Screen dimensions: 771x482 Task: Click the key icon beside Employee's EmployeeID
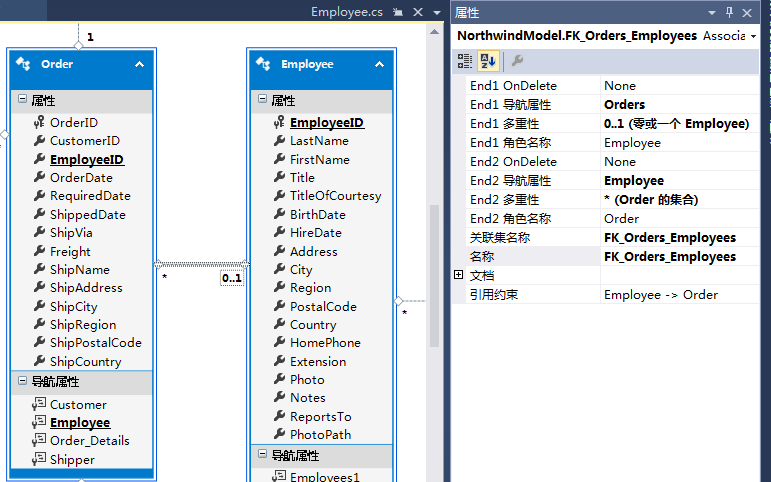279,122
